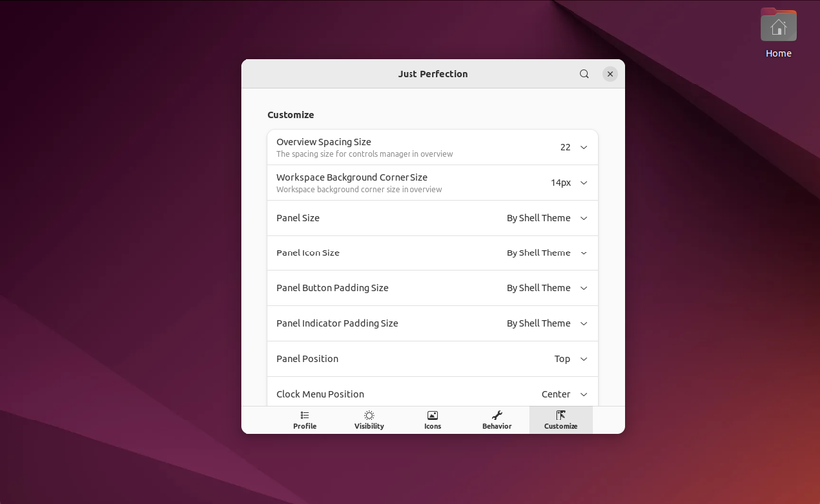The height and width of the screenshot is (504, 820).
Task: Open the Panel Icon Size dropdown
Action: click(547, 253)
